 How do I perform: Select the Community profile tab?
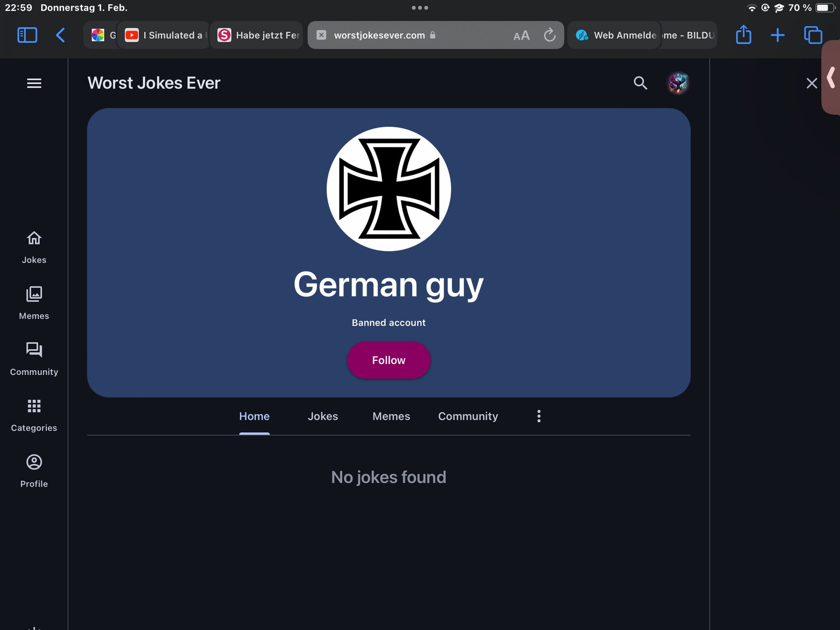point(468,416)
